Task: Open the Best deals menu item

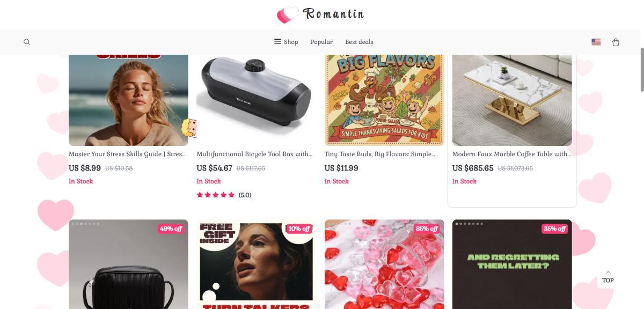Action: [x=359, y=42]
